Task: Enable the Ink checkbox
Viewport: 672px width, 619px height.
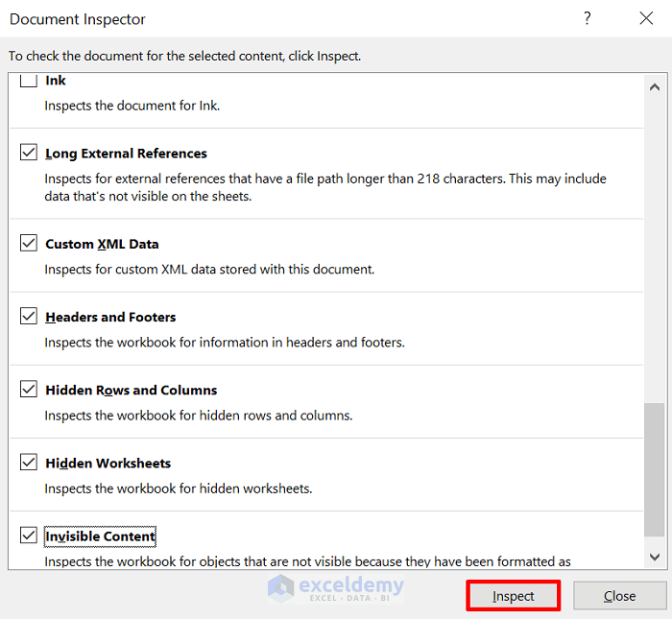Action: (x=29, y=81)
